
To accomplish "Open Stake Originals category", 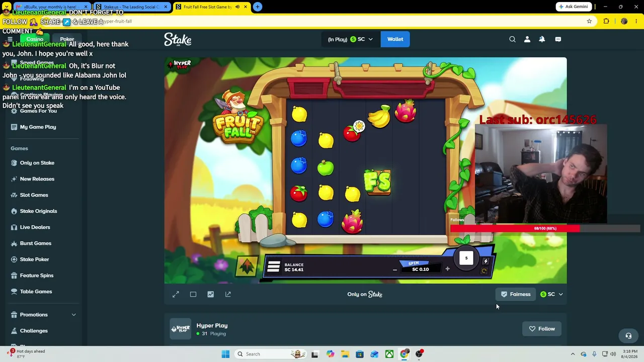I will coord(38,211).
